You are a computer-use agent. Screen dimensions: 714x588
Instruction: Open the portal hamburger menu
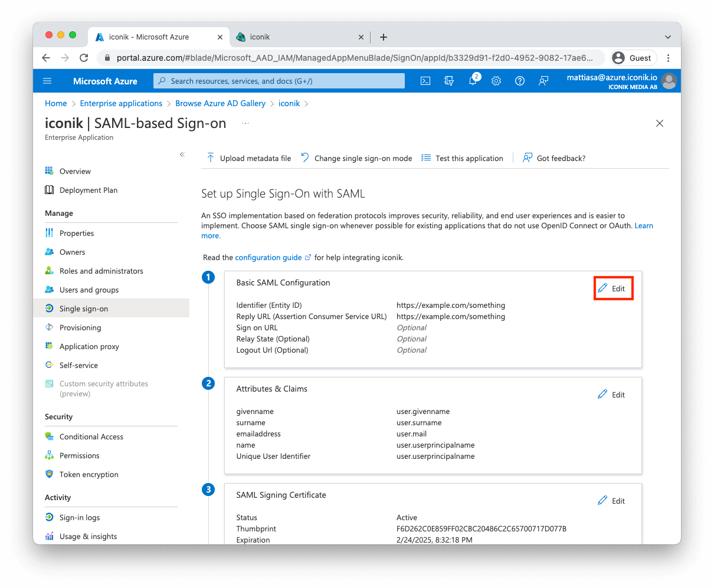pos(47,81)
